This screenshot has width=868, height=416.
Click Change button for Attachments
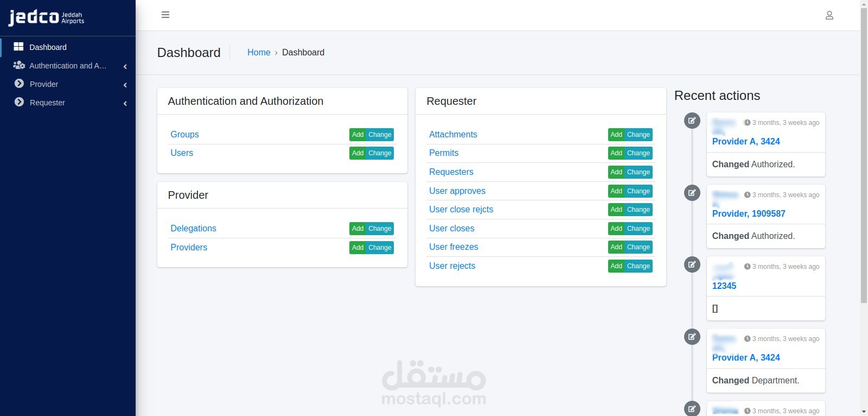point(639,135)
